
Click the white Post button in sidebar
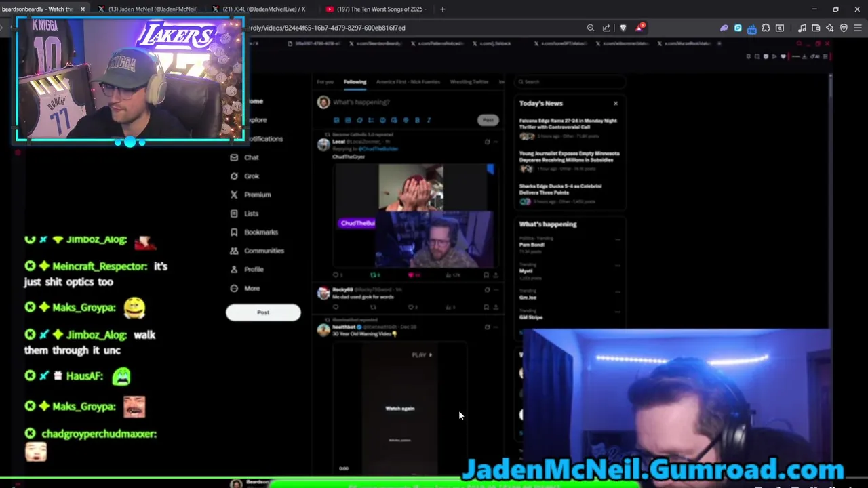coord(263,312)
